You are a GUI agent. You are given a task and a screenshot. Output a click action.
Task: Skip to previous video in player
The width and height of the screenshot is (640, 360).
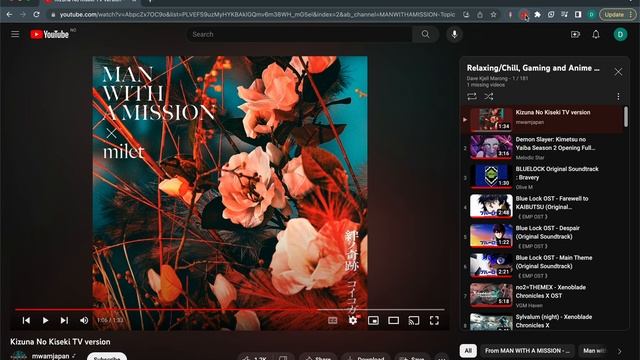pyautogui.click(x=26, y=320)
